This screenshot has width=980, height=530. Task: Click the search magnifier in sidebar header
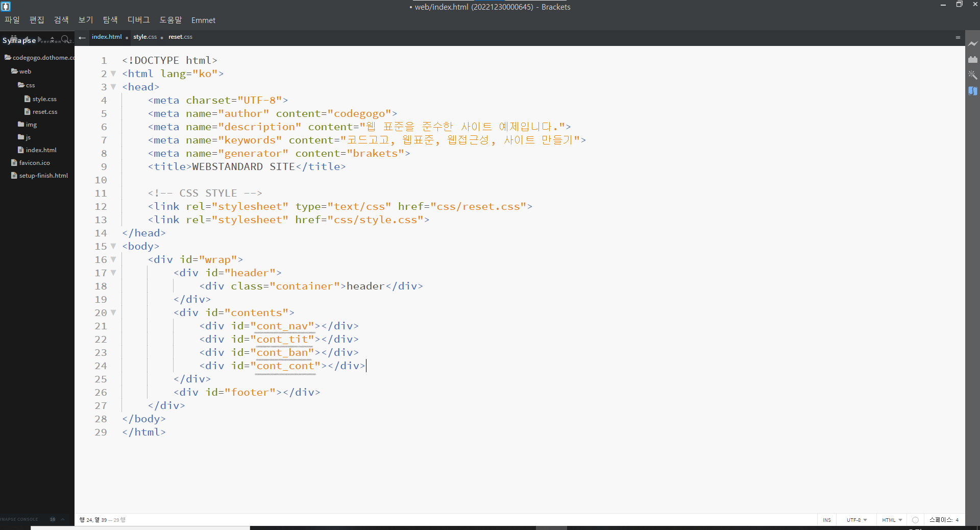point(65,39)
